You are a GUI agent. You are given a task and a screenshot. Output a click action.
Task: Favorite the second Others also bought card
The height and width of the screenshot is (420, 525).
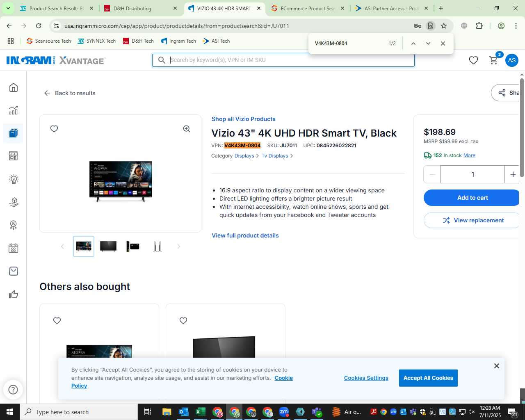183,321
